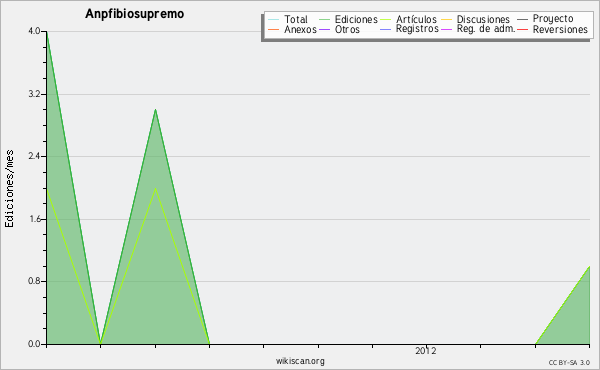Screen dimensions: 600x370
Task: Click the green Ediciones peak at 3 edits
Action: point(155,110)
